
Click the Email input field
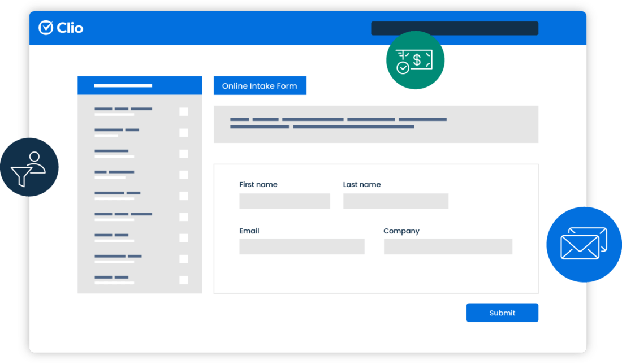302,246
